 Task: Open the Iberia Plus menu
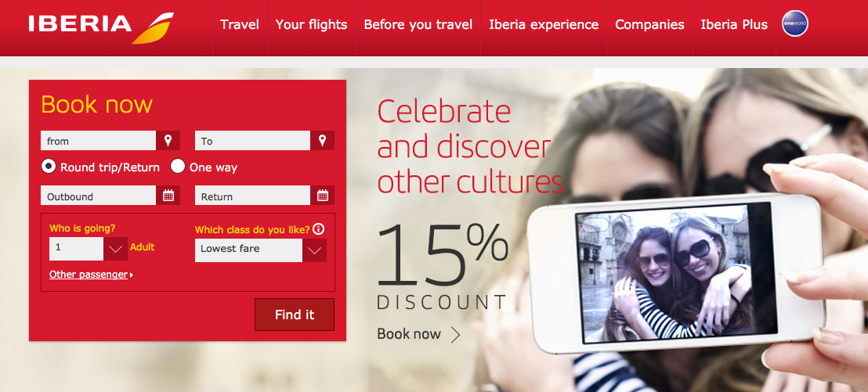point(734,25)
